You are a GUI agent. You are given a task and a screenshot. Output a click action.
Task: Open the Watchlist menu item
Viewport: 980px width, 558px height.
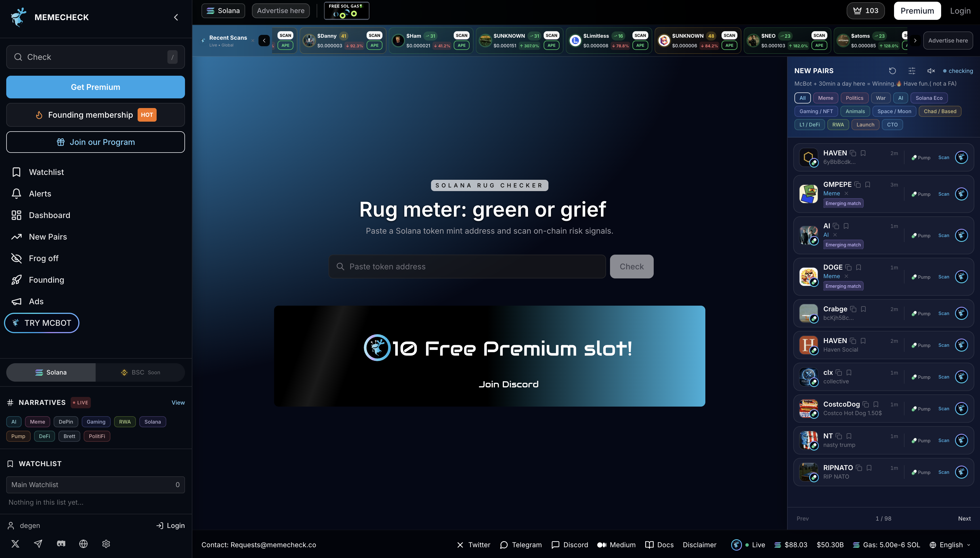tap(46, 172)
